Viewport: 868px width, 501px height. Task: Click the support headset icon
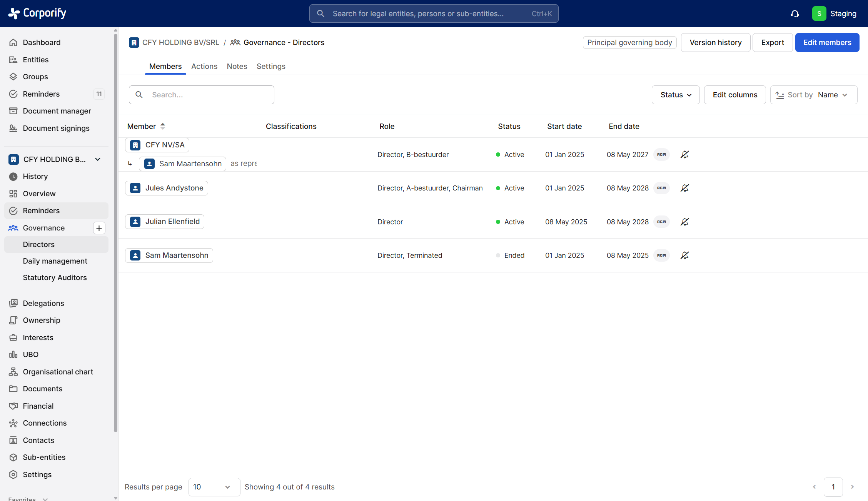point(795,14)
